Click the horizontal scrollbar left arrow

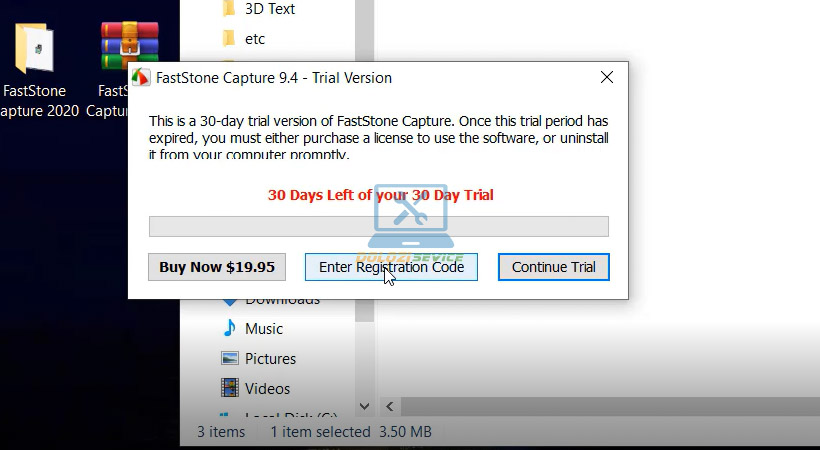(388, 407)
